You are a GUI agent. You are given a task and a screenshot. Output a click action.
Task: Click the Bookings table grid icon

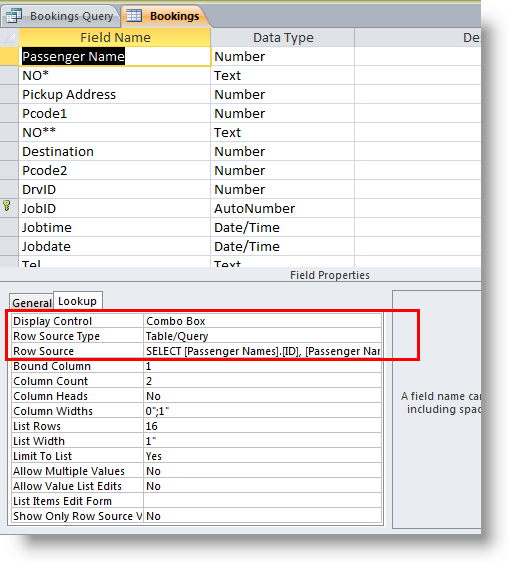click(134, 15)
